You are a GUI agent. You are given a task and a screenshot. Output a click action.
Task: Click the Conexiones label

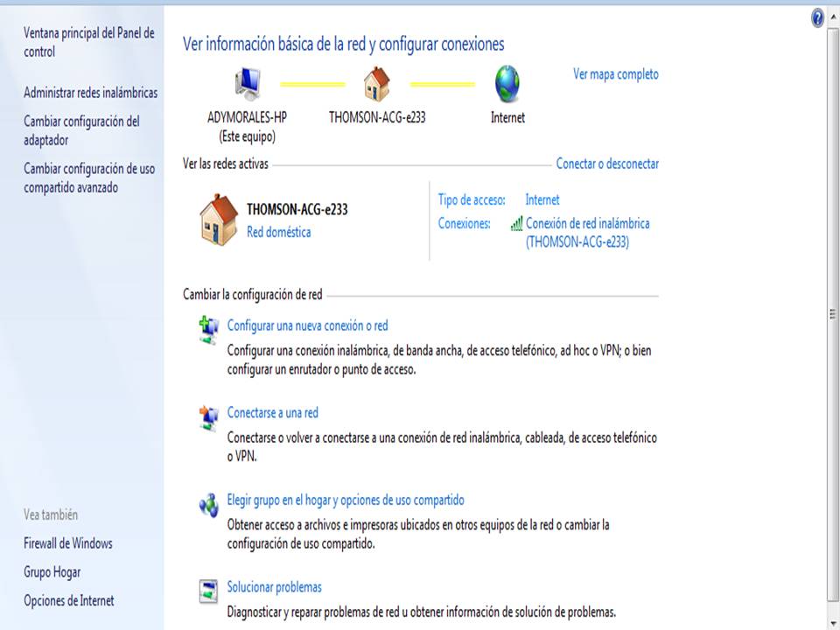point(464,223)
